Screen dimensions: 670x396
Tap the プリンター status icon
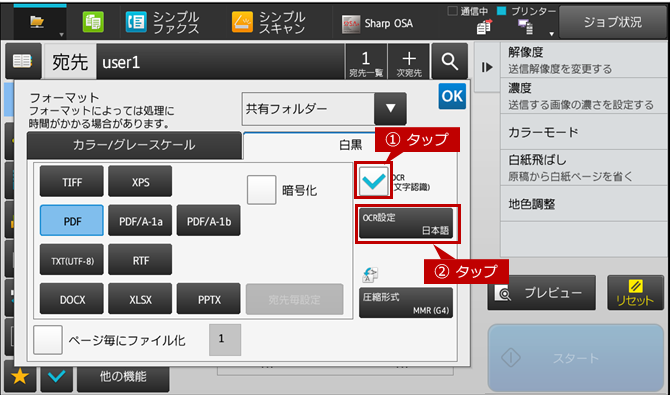(525, 27)
